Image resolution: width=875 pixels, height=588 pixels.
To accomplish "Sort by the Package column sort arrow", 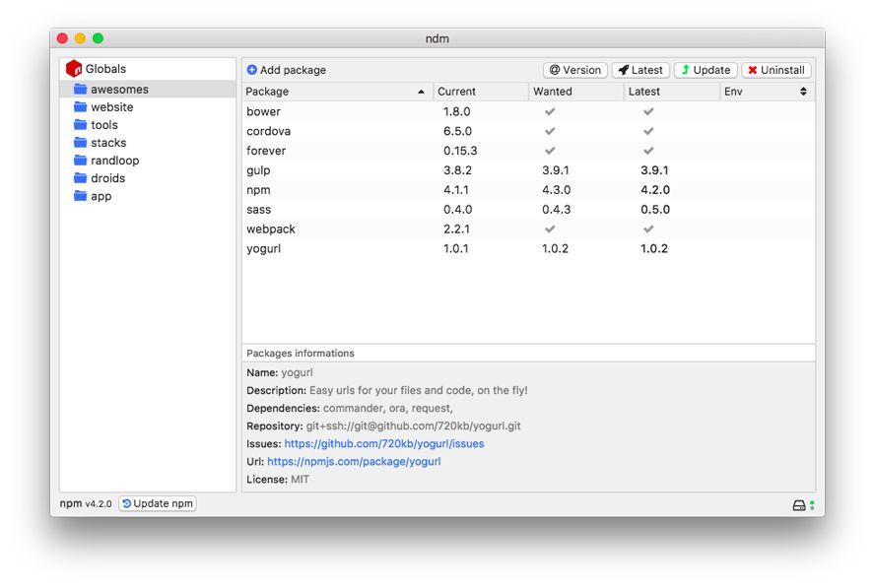I will (x=422, y=92).
